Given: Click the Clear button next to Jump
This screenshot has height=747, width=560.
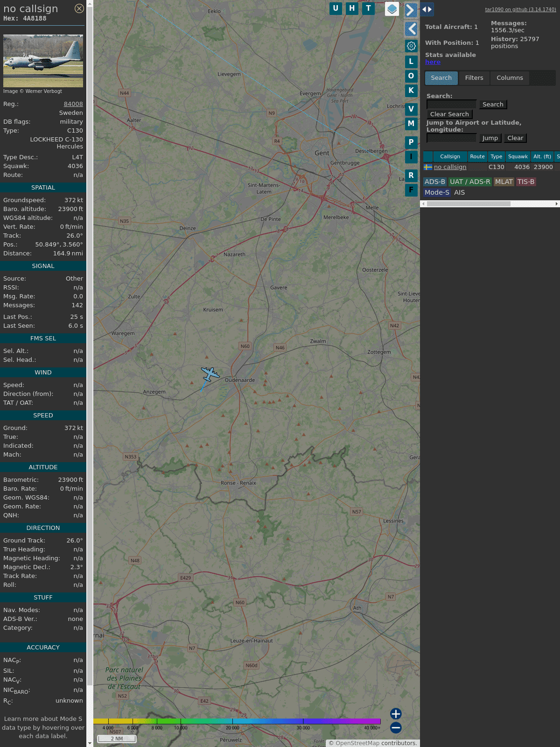Looking at the screenshot, I should point(515,138).
